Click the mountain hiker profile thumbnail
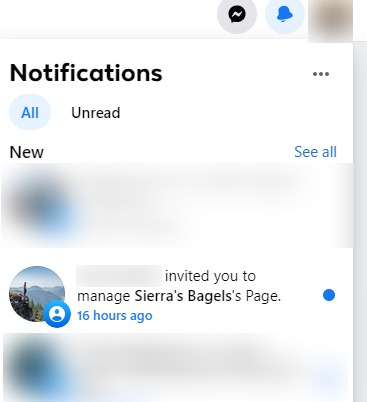This screenshot has width=367, height=402. [37, 294]
